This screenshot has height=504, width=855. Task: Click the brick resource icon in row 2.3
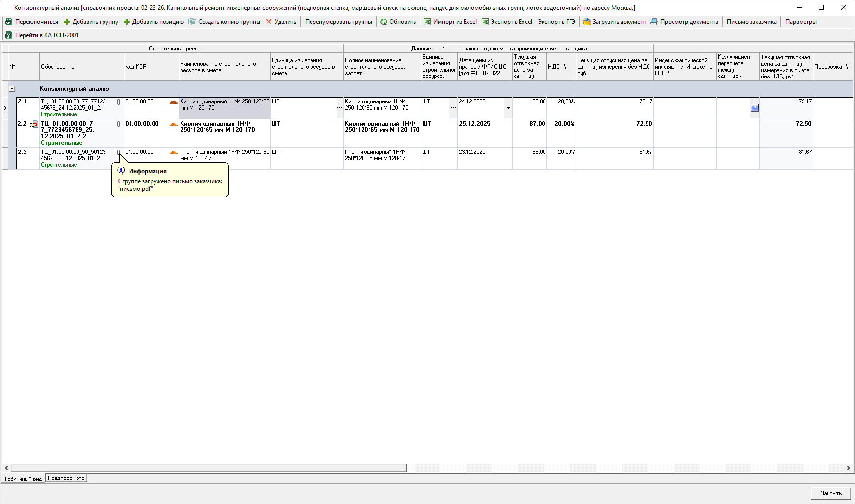click(173, 152)
